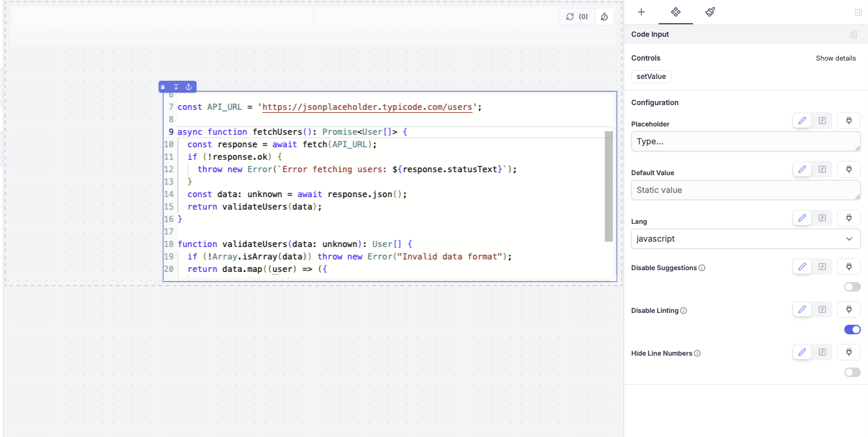Click inside the Default Value input field
The width and height of the screenshot is (868, 437).
(745, 190)
